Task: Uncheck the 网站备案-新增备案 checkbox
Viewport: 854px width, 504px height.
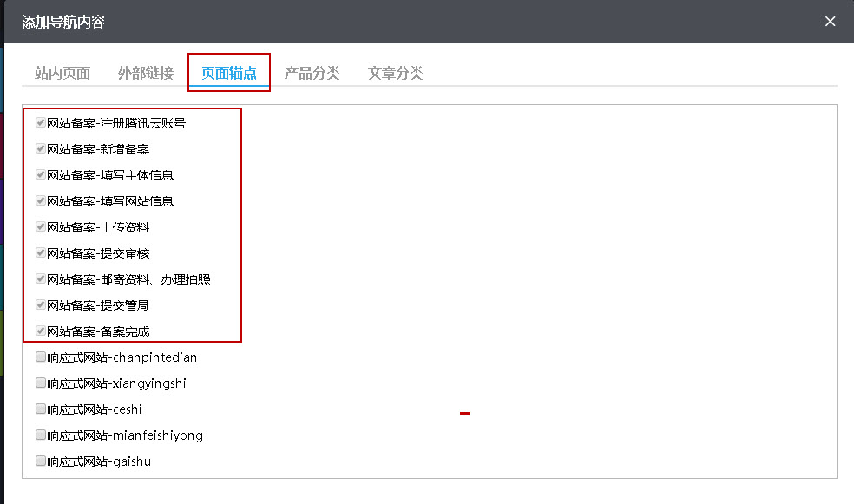Action: [x=41, y=148]
